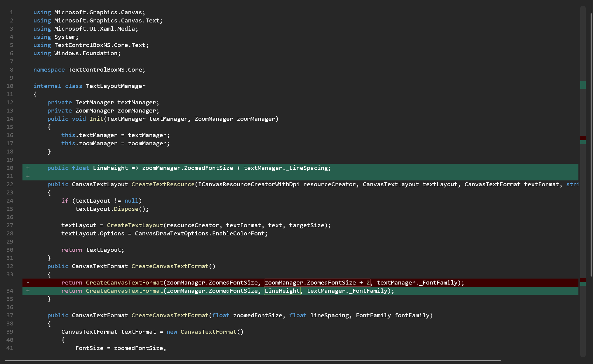This screenshot has width=593, height=364.
Task: Click line number 20 in the gutter
Action: (x=10, y=168)
